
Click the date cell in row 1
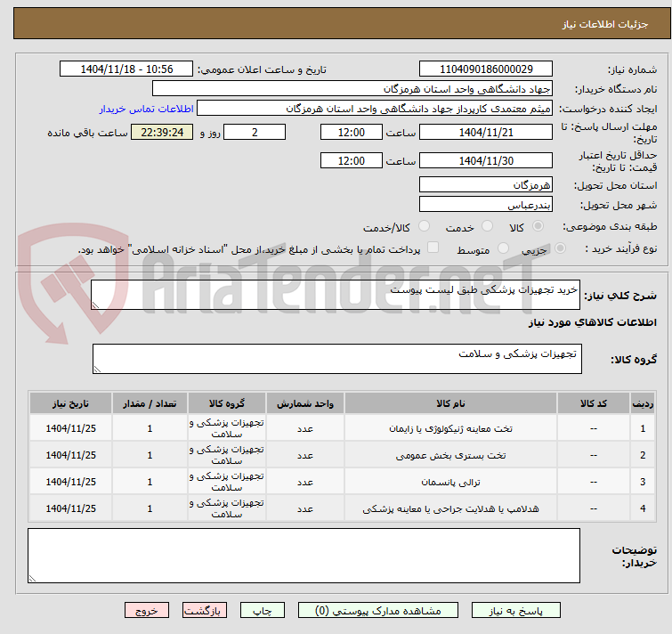coord(70,428)
